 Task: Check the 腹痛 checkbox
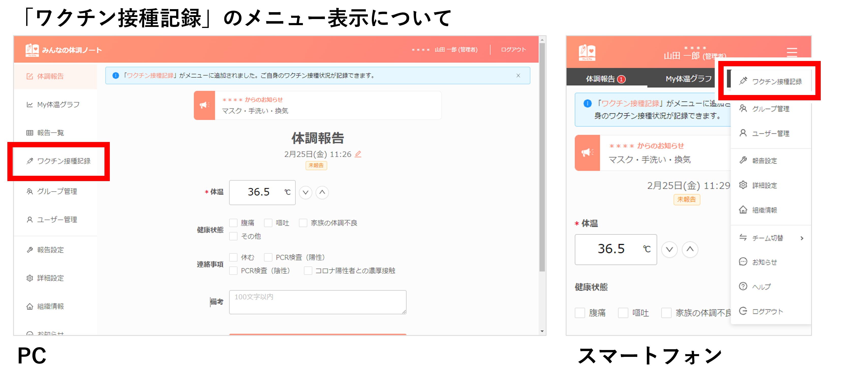click(233, 223)
